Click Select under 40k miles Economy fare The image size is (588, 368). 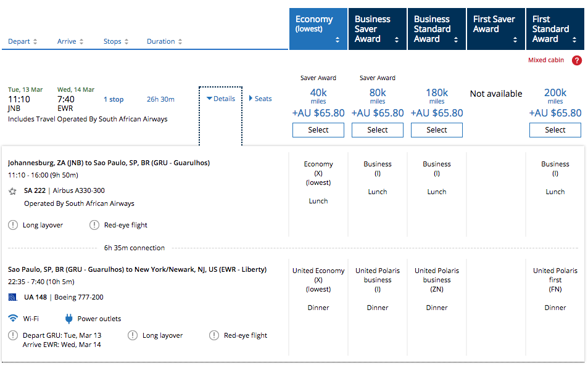click(x=318, y=130)
